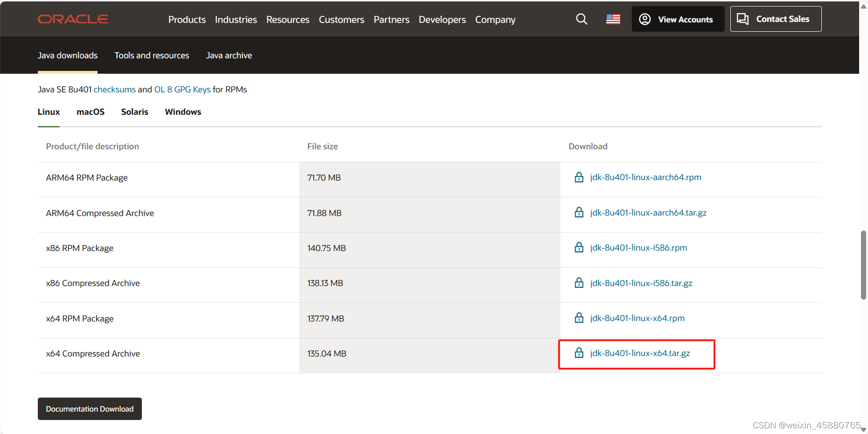Open the OL 8 GPG Keys link

pyautogui.click(x=182, y=90)
